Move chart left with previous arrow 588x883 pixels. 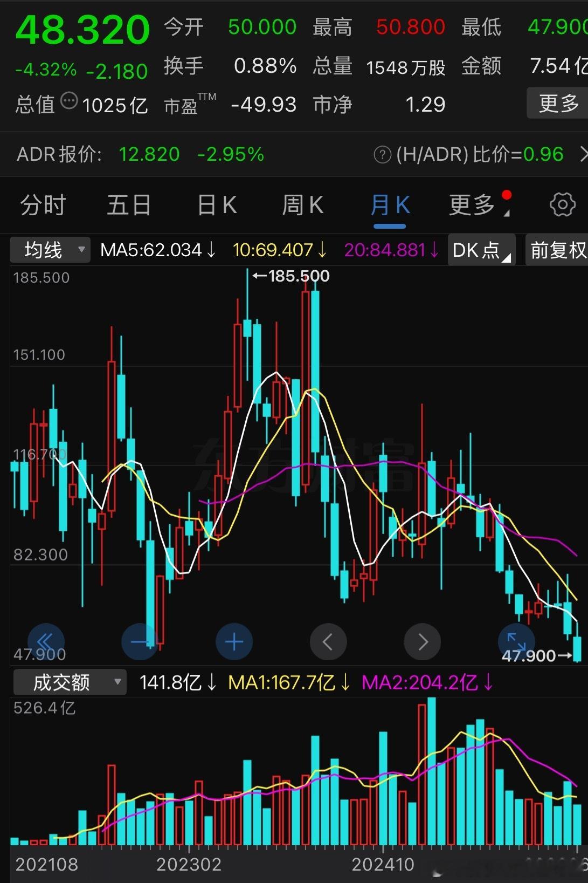328,642
